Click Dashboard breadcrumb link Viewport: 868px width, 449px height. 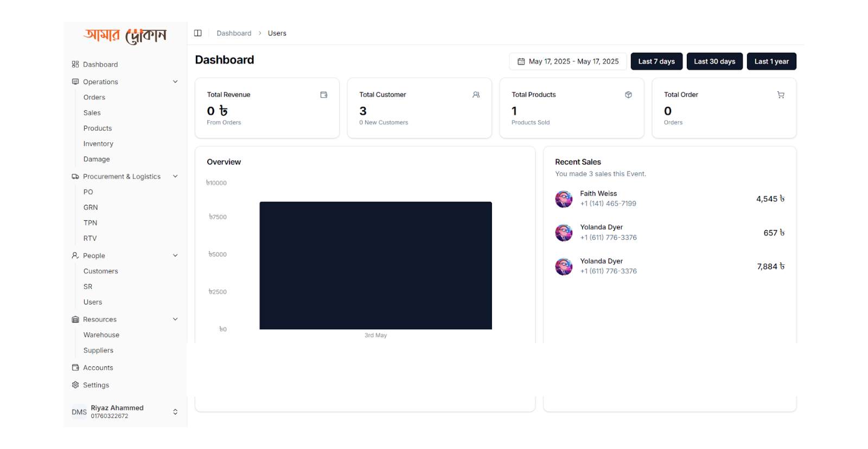coord(234,33)
